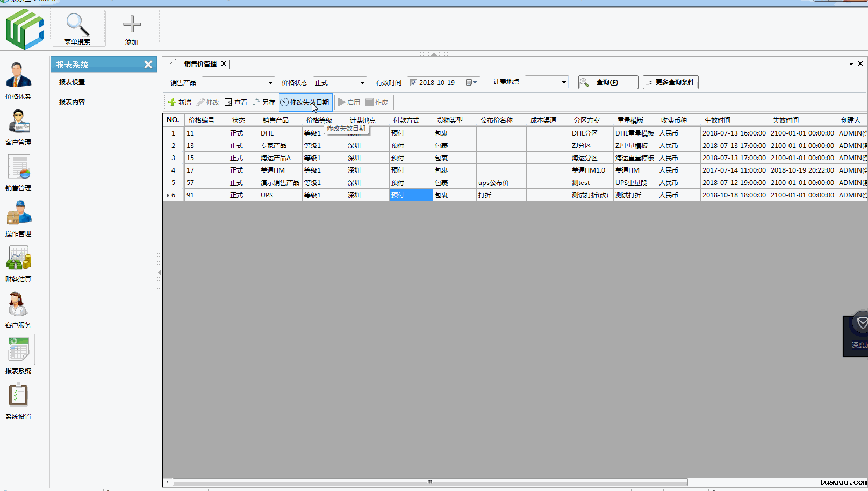Expand the 价格状态 dropdown
Screen dimensions: 868x491
tap(362, 83)
